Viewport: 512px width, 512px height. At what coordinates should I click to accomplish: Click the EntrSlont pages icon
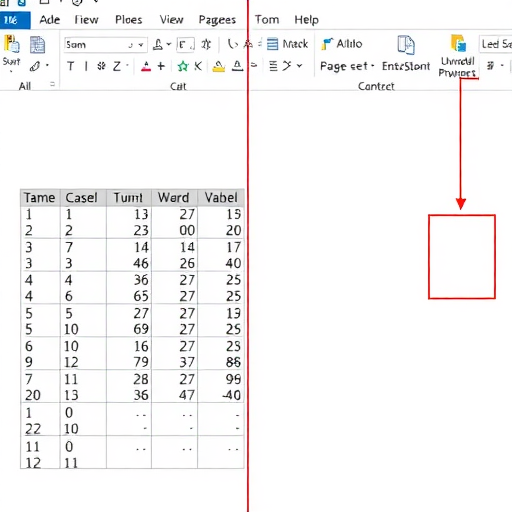(406, 45)
